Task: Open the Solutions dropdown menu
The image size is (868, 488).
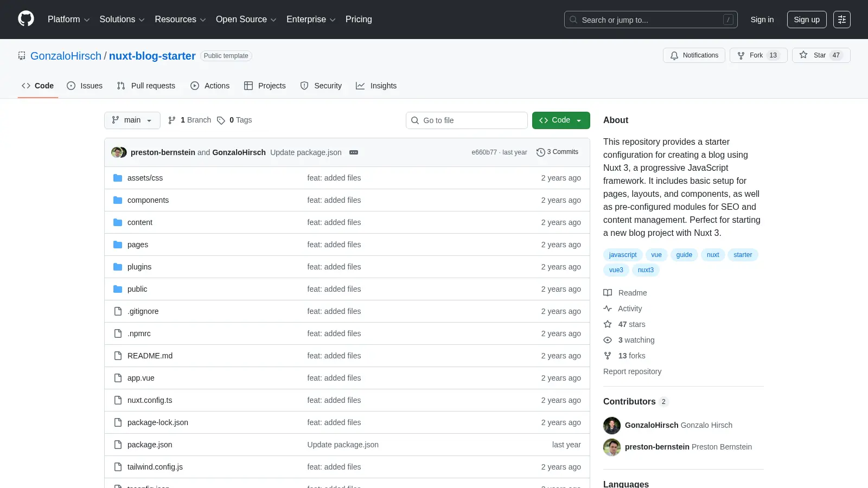Action: (x=122, y=20)
